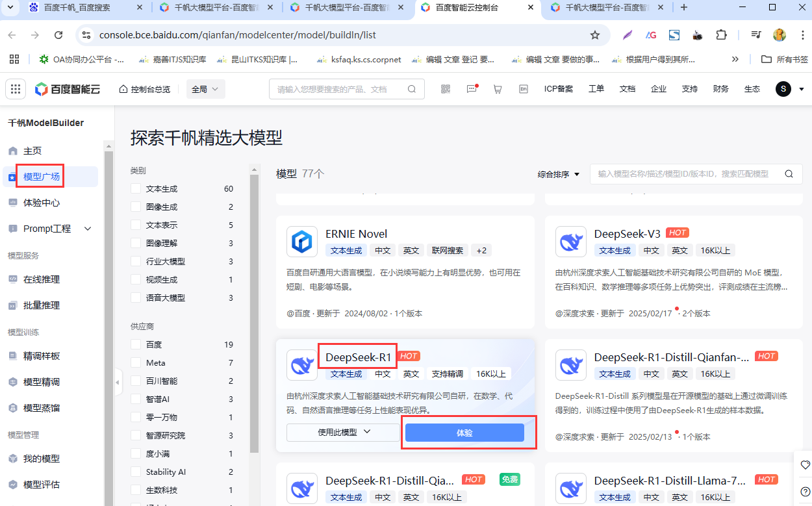Open the browser media control icon

pyautogui.click(x=756, y=35)
